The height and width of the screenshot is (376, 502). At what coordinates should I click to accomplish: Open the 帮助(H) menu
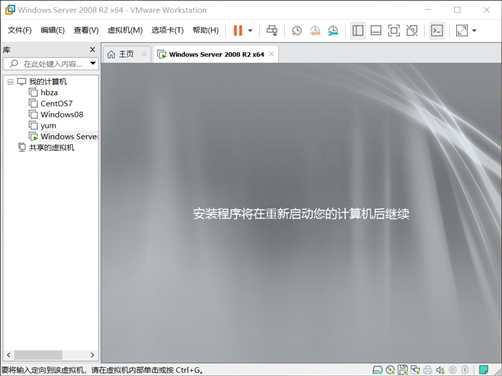[206, 30]
